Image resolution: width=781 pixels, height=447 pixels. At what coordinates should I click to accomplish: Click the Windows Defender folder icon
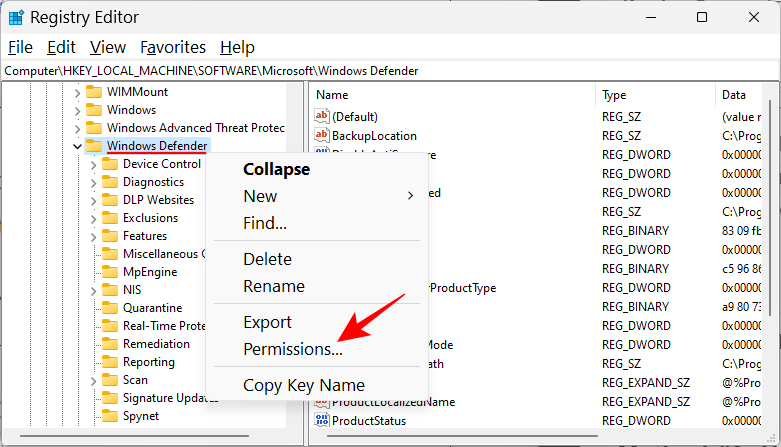pos(94,146)
